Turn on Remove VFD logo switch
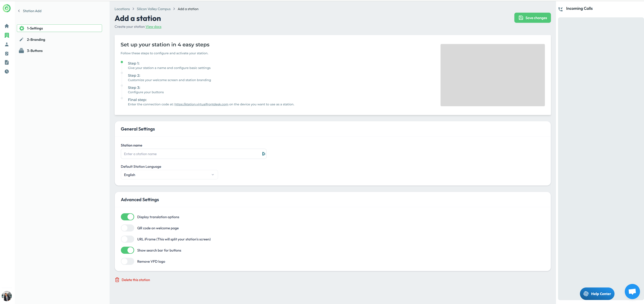 [x=127, y=262]
